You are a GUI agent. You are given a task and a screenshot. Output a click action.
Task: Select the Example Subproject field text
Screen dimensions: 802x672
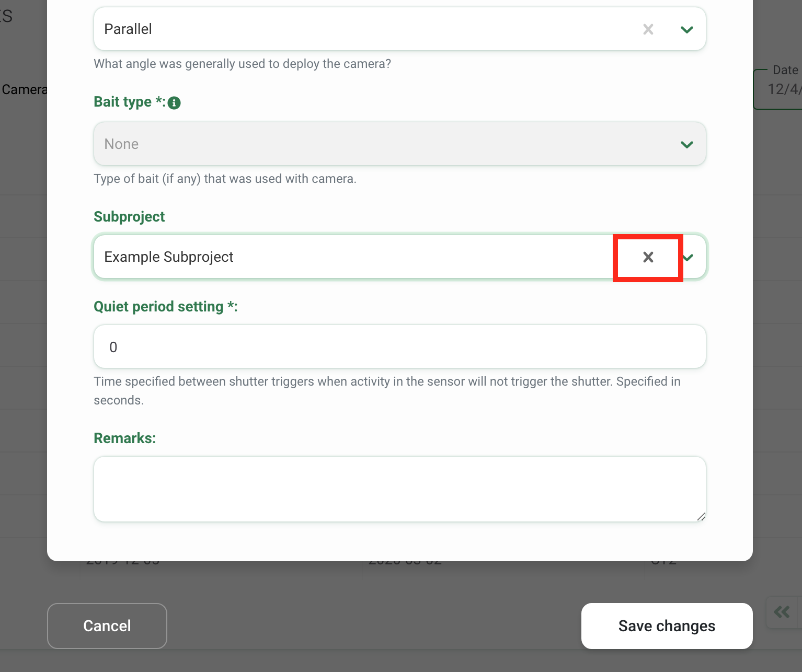pos(169,257)
